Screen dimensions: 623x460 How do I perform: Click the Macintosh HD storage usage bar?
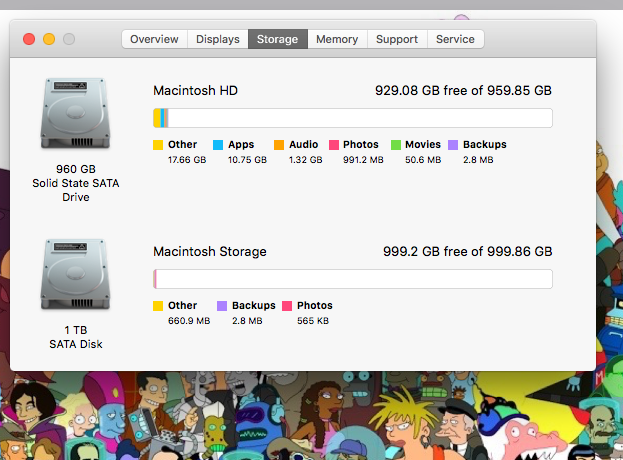click(x=353, y=118)
